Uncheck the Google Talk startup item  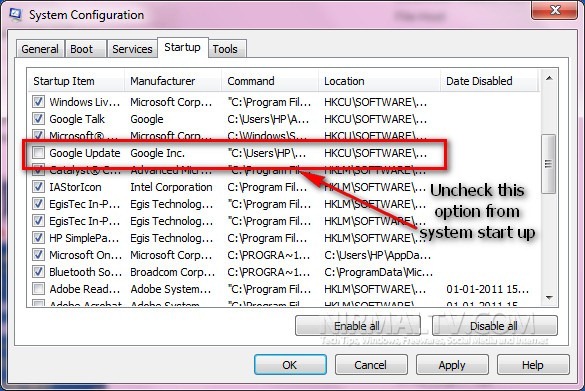(38, 119)
